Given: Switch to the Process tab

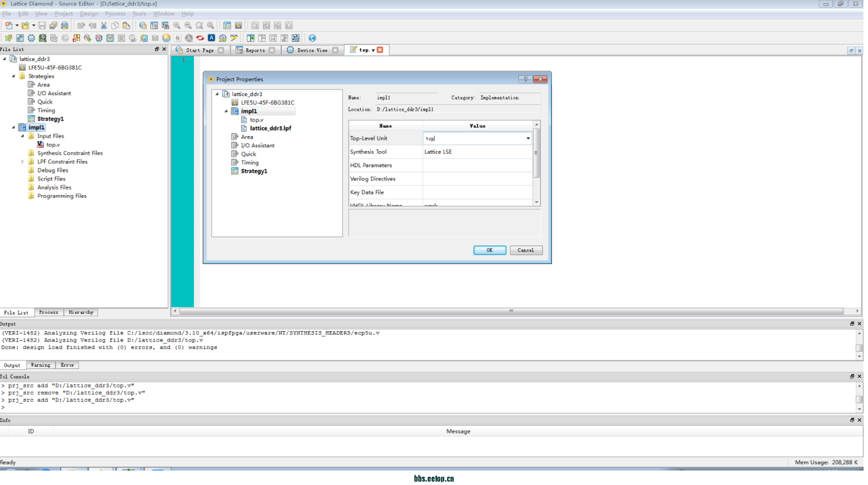Looking at the screenshot, I should [x=48, y=313].
